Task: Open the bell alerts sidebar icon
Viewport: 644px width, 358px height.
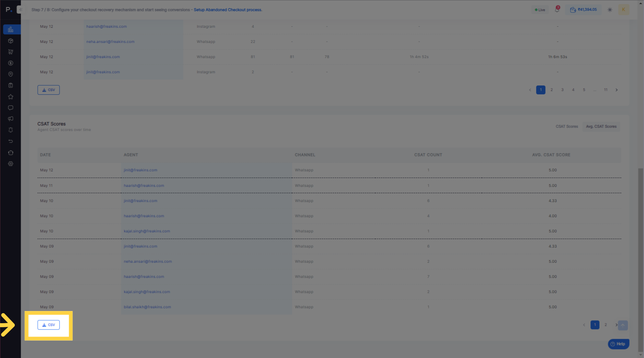Action: [11, 130]
